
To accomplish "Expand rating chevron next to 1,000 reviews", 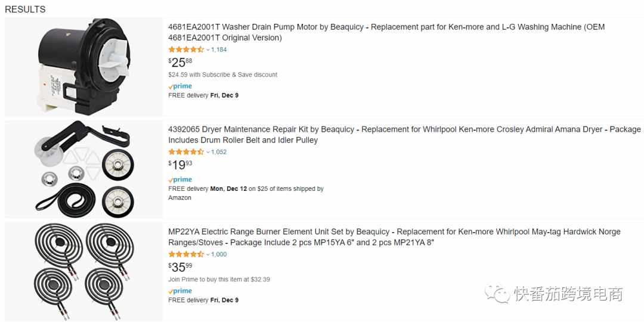I will click(x=208, y=255).
